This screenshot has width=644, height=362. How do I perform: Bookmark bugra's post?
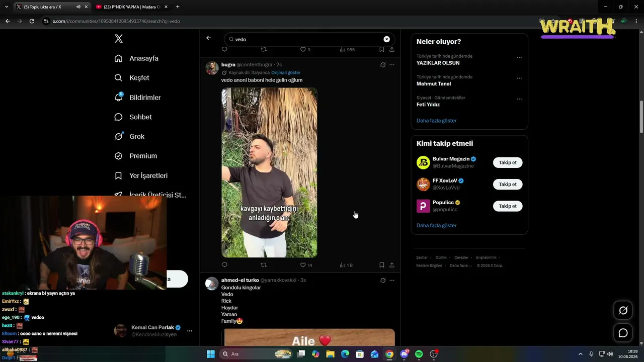pos(382,265)
